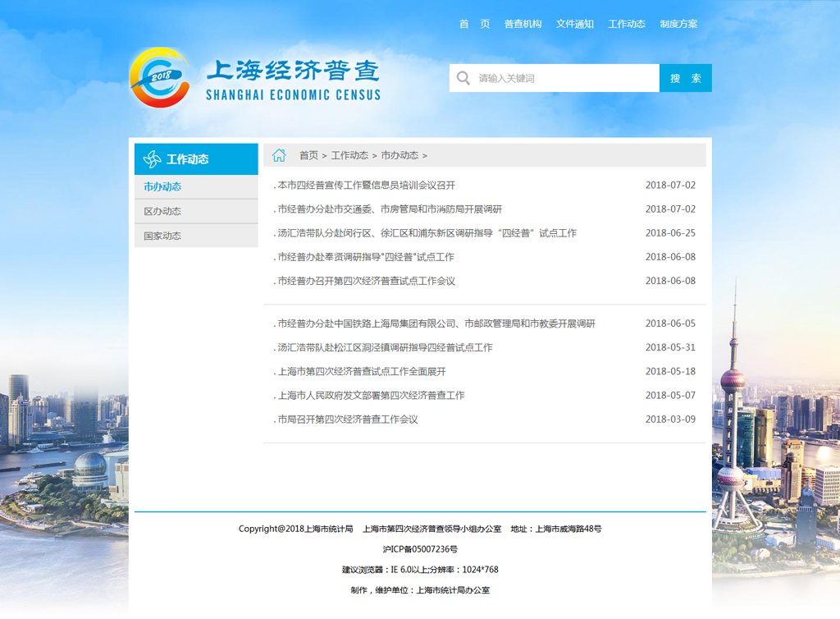Click the 工作动态 sidebar header
The height and width of the screenshot is (619, 840).
196,159
